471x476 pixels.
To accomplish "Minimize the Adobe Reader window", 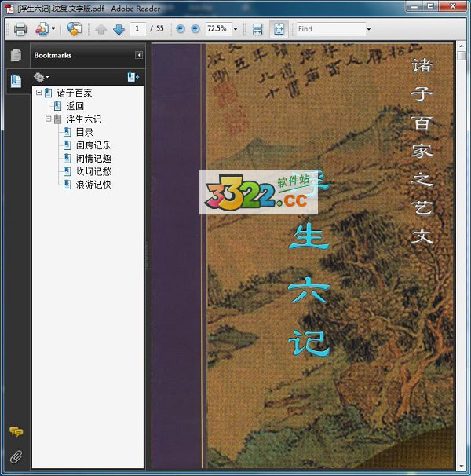I will 414,6.
